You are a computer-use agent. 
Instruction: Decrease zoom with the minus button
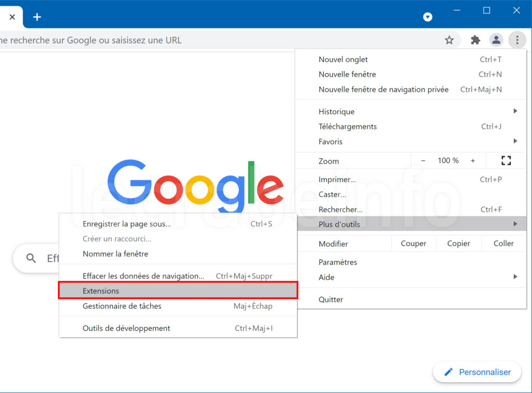point(423,161)
